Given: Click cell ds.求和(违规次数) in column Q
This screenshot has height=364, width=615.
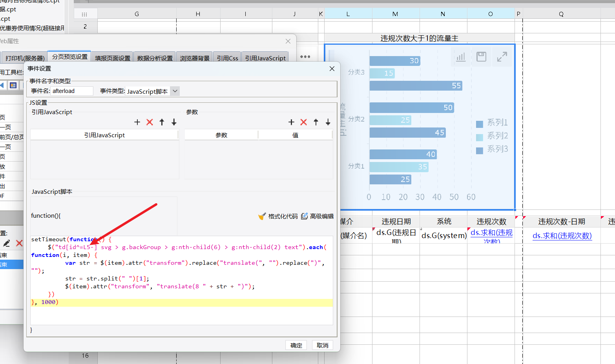Looking at the screenshot, I should 562,236.
